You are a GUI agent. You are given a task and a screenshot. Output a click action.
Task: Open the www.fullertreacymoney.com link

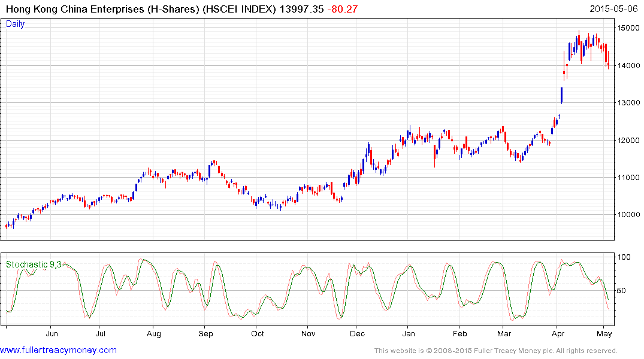tap(58, 350)
